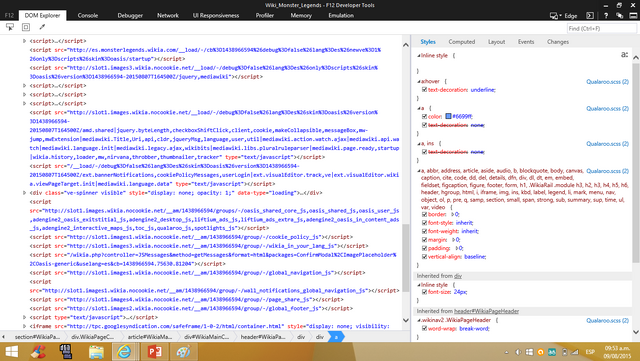Focus the Find (Ctrl+F) search box
This screenshot has height=361, width=640.
tap(601, 28)
